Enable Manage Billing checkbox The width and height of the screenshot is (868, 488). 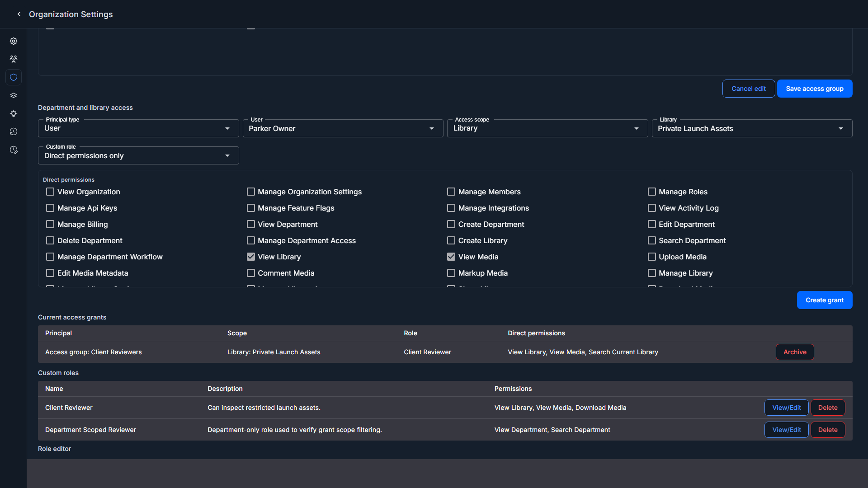tap(50, 224)
